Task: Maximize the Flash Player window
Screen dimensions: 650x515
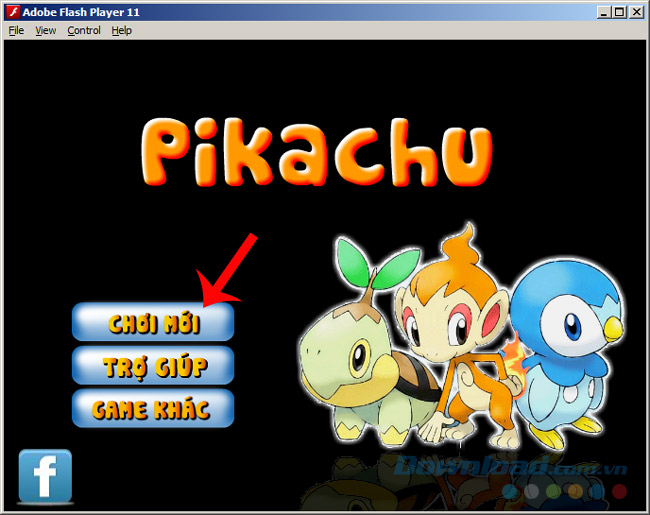Action: click(619, 12)
